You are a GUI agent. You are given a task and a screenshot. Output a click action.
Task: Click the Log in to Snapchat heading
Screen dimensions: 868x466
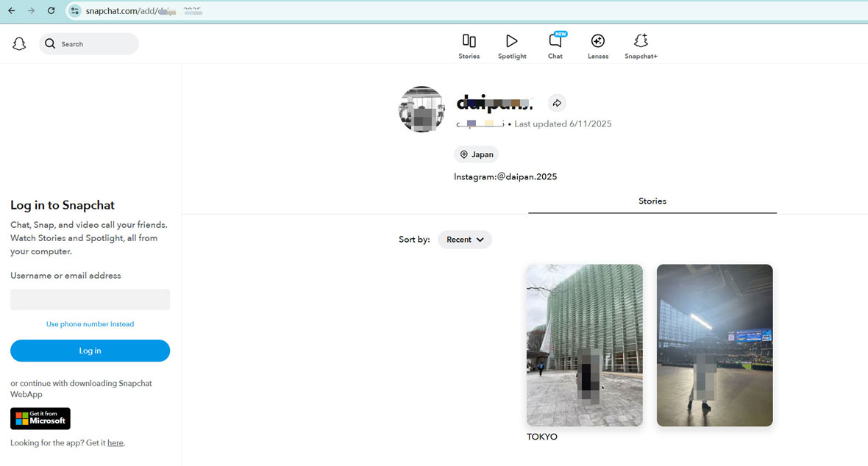click(x=63, y=205)
